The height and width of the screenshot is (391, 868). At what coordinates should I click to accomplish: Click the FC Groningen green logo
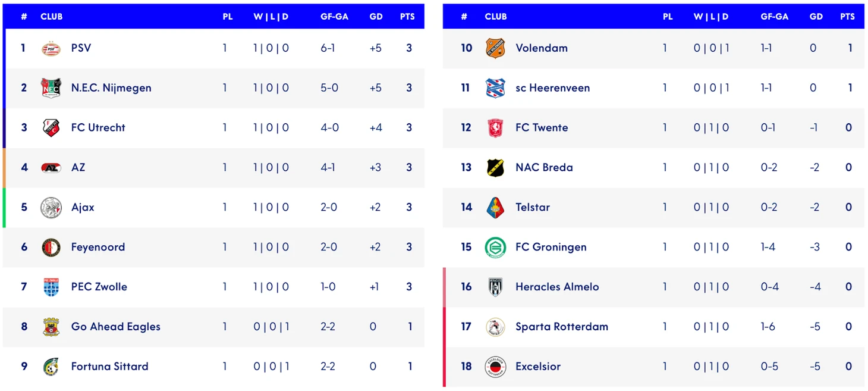[495, 248]
